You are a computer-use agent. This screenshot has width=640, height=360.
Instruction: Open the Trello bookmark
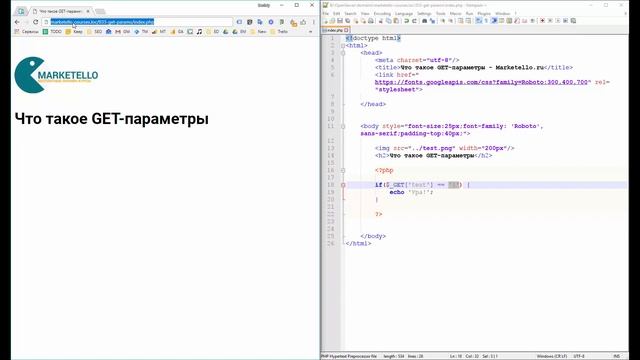pyautogui.click(x=279, y=31)
